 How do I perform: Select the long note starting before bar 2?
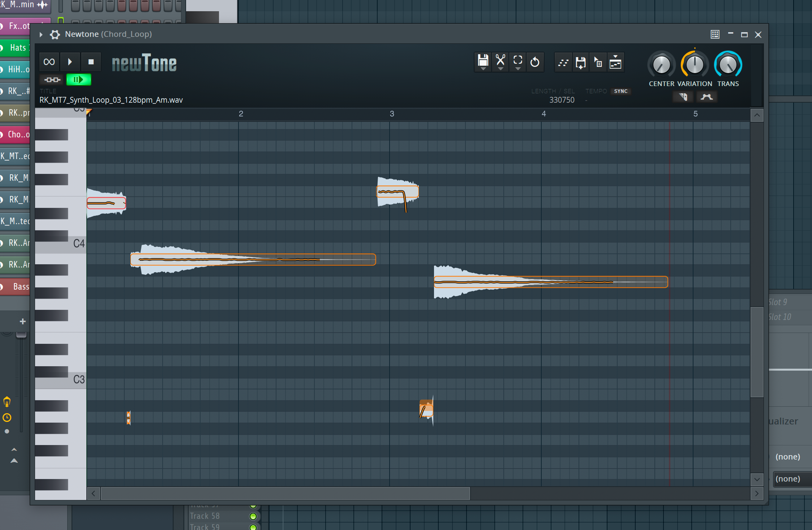[253, 260]
